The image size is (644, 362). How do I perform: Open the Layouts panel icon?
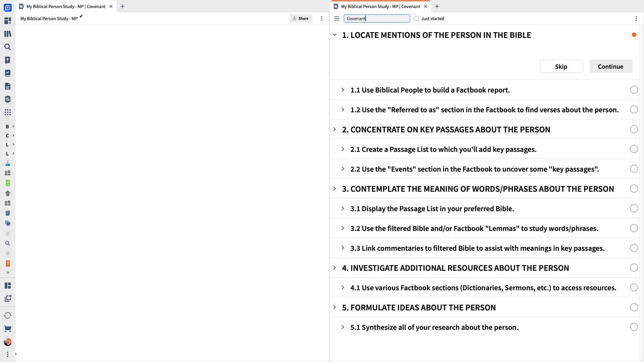(7, 286)
